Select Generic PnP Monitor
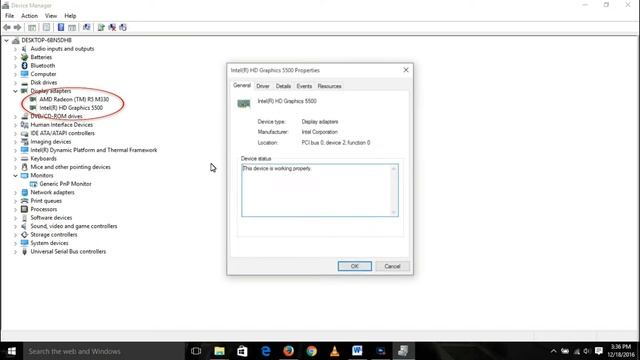This screenshot has height=360, width=640. (x=65, y=184)
